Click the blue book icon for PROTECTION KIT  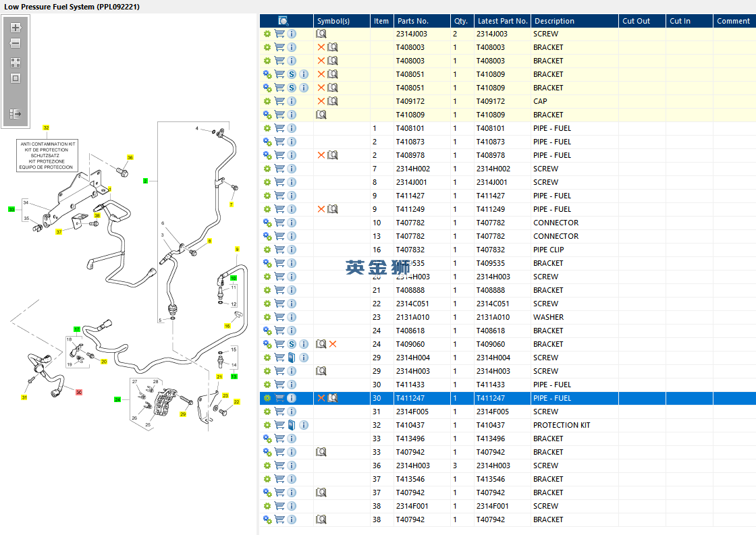point(292,425)
